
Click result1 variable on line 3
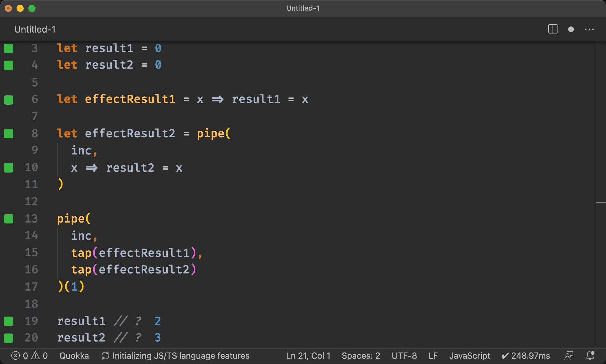(109, 48)
